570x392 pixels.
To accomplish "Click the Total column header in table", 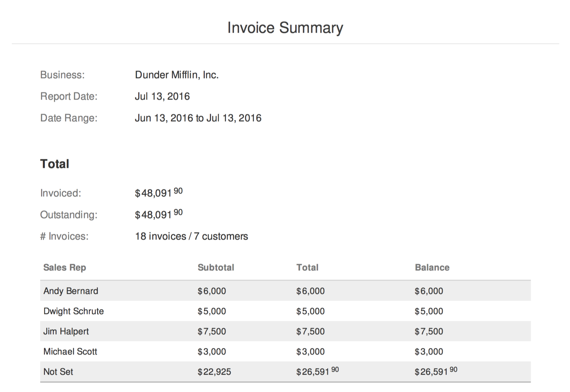I will coord(307,268).
